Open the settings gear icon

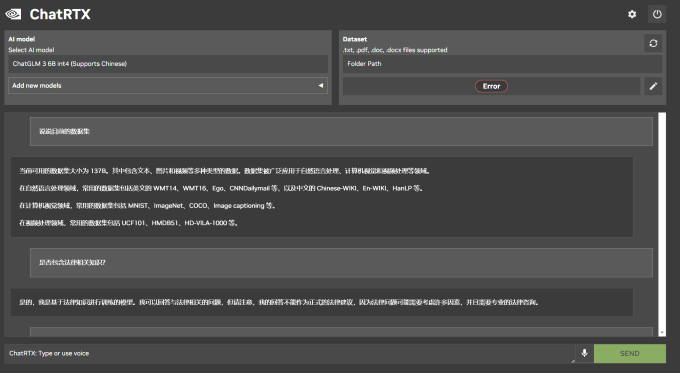click(x=632, y=14)
